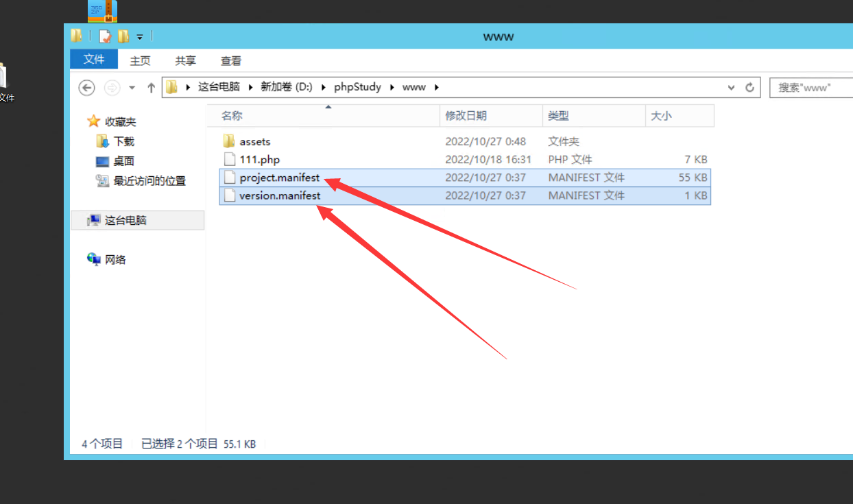Open 最近访问的位置 in navigation pane

point(149,181)
